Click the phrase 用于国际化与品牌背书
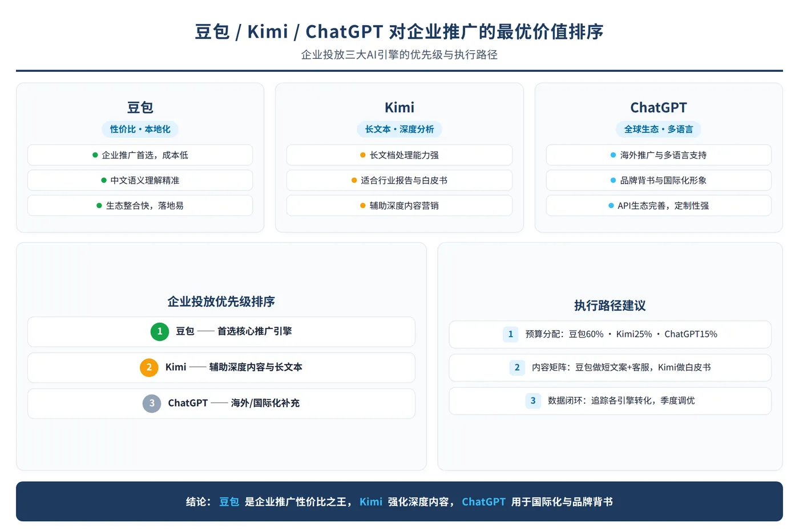Image resolution: width=799 pixels, height=532 pixels. [562, 502]
